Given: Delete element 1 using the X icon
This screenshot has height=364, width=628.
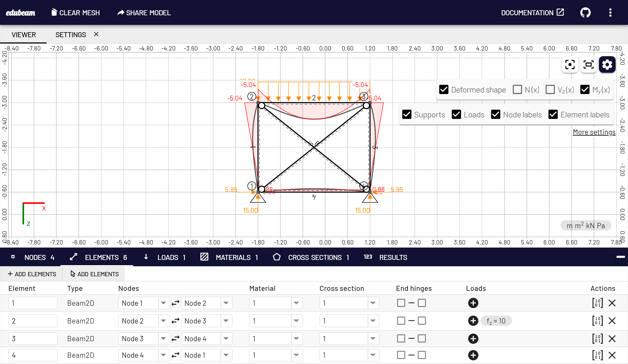Looking at the screenshot, I should [612, 303].
